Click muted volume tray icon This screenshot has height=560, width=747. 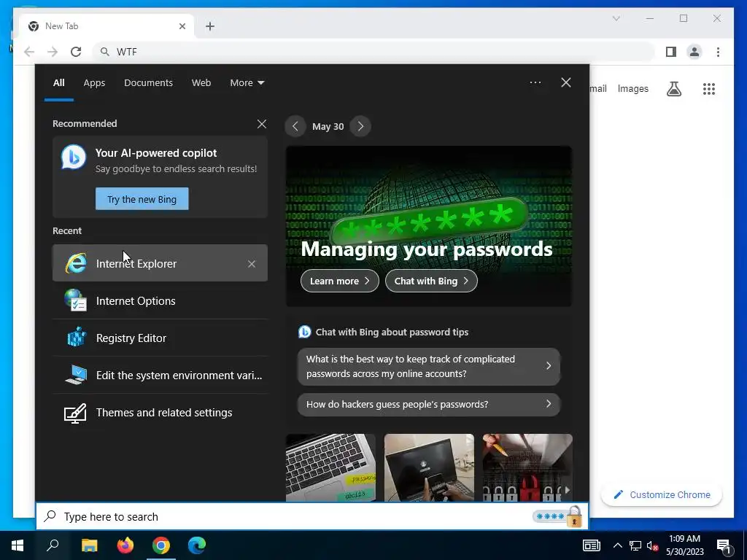[653, 545]
